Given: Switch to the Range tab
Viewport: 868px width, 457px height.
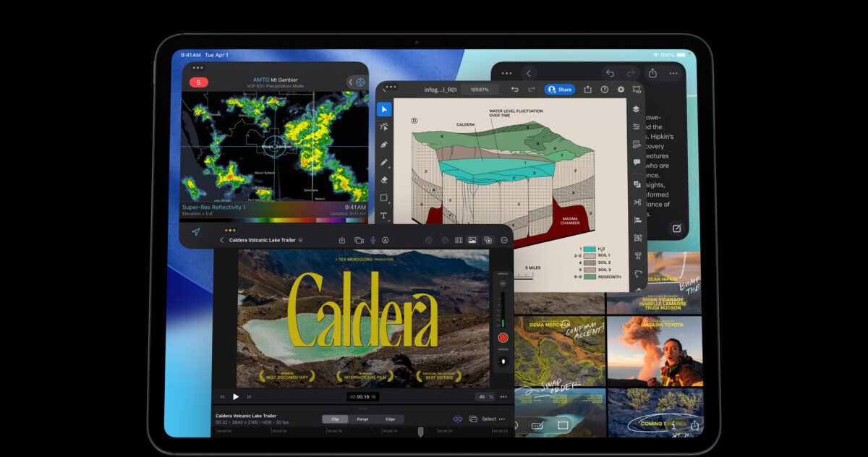Looking at the screenshot, I should (362, 419).
